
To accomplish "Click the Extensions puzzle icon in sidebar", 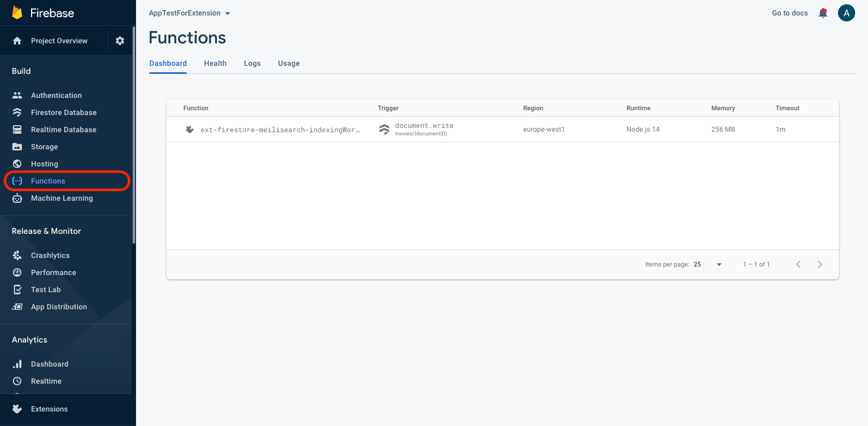I will [x=17, y=409].
